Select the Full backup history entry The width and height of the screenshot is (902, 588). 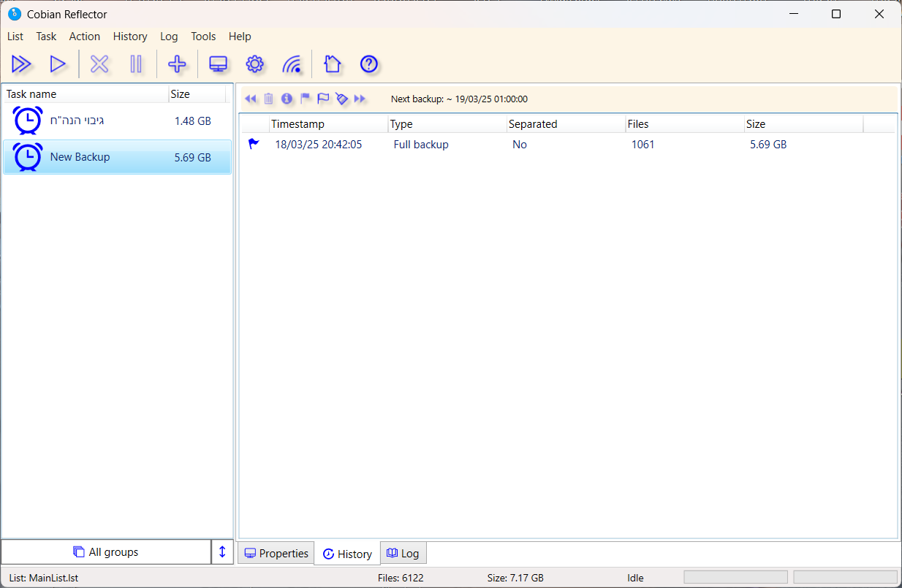tap(421, 145)
